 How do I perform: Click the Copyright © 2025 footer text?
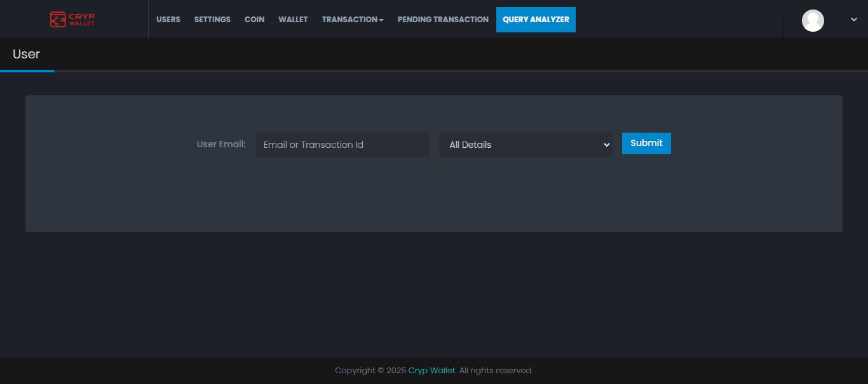[370, 371]
